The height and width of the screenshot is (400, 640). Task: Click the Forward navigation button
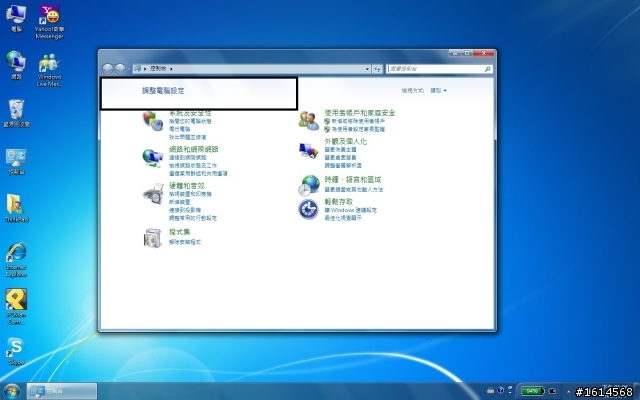(x=120, y=69)
